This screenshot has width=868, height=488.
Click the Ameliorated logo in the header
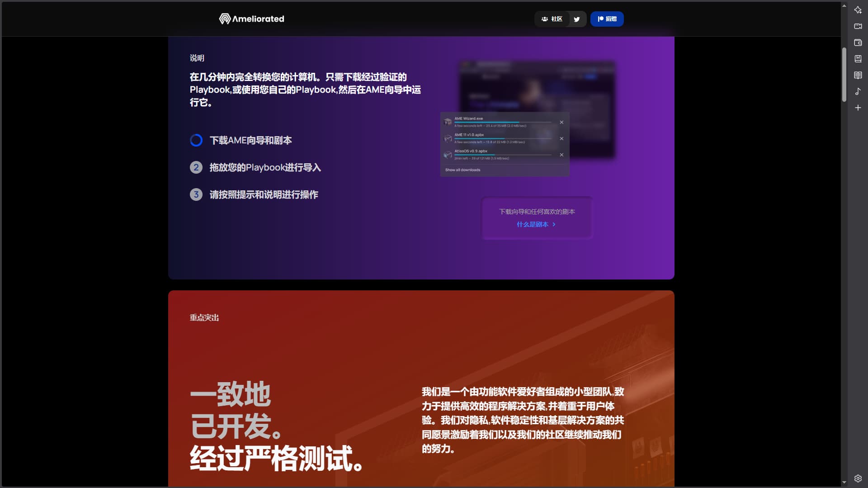coord(252,19)
